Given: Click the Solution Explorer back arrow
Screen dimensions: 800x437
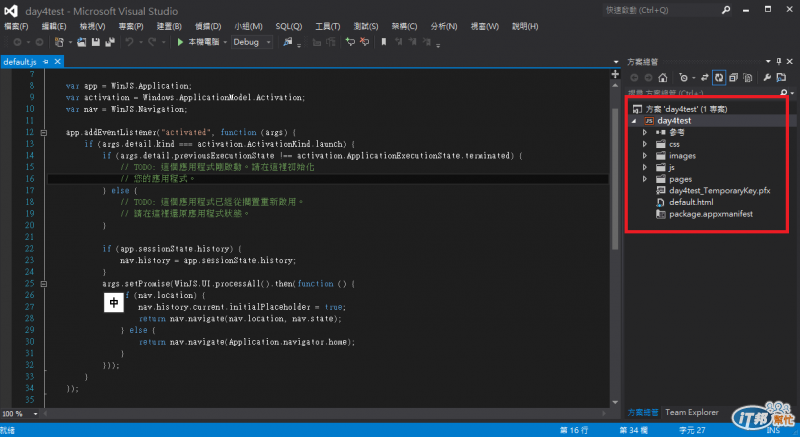Looking at the screenshot, I should (x=634, y=78).
